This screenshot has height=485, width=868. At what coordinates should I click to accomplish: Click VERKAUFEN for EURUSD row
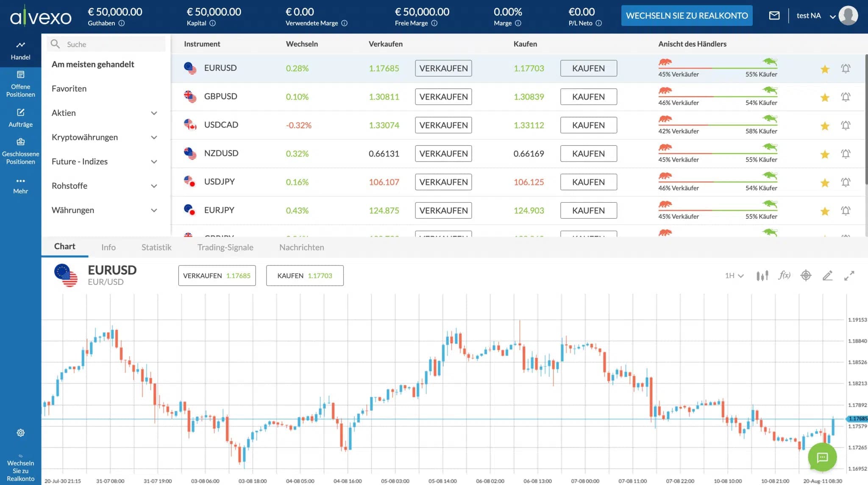[443, 68]
